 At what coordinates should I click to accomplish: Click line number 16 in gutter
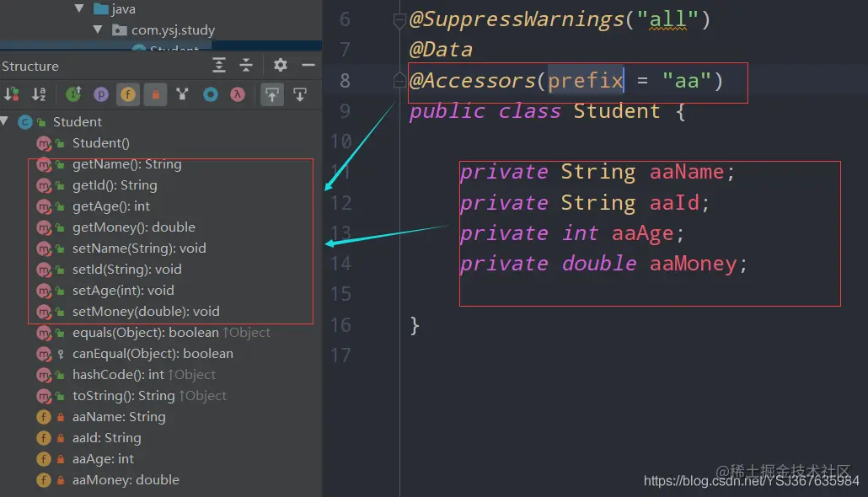(341, 325)
